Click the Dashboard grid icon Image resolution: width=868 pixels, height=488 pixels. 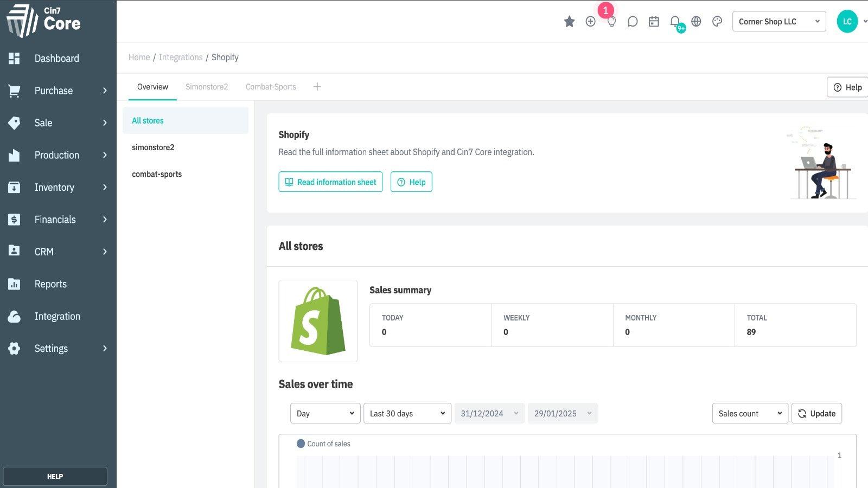(x=14, y=58)
